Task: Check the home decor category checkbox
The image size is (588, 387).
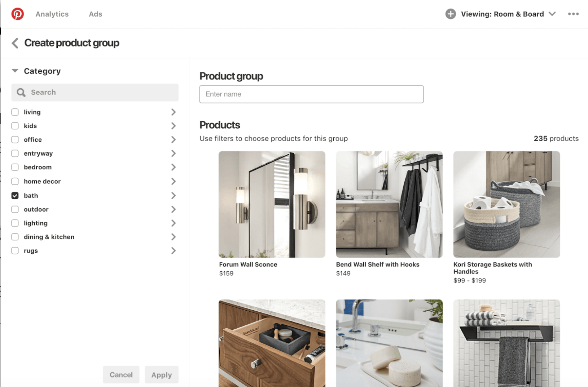Action: coord(15,181)
